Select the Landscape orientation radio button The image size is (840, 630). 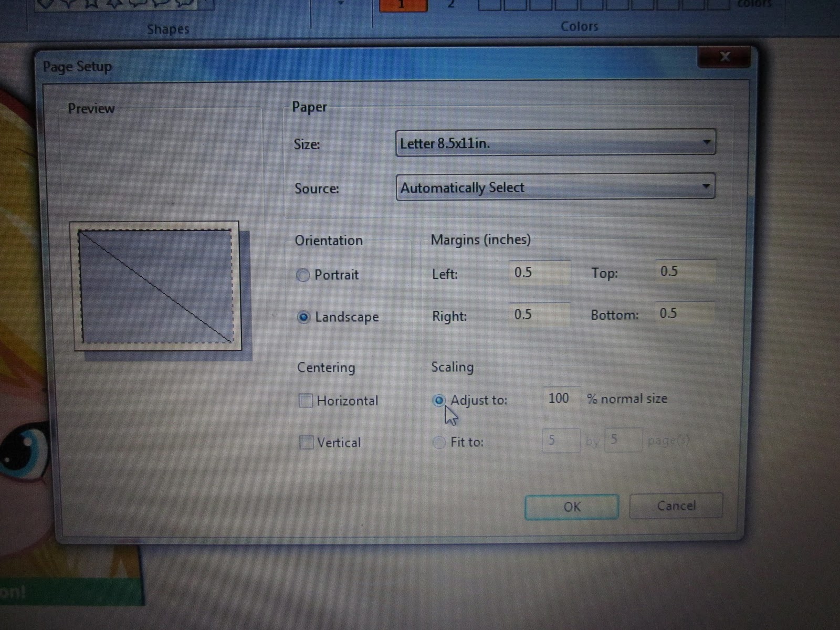pos(303,317)
